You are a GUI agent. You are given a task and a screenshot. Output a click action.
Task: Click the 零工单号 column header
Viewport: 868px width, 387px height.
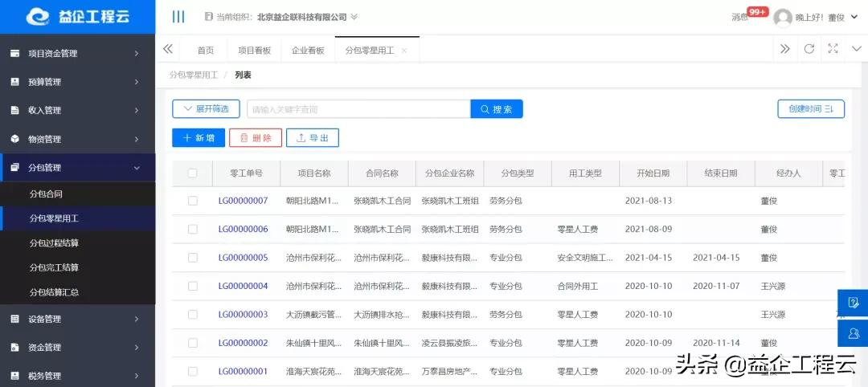point(247,173)
